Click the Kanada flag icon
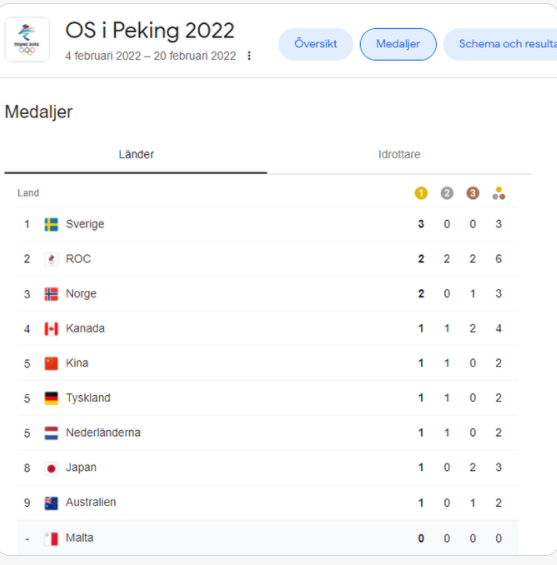 pyautogui.click(x=51, y=329)
